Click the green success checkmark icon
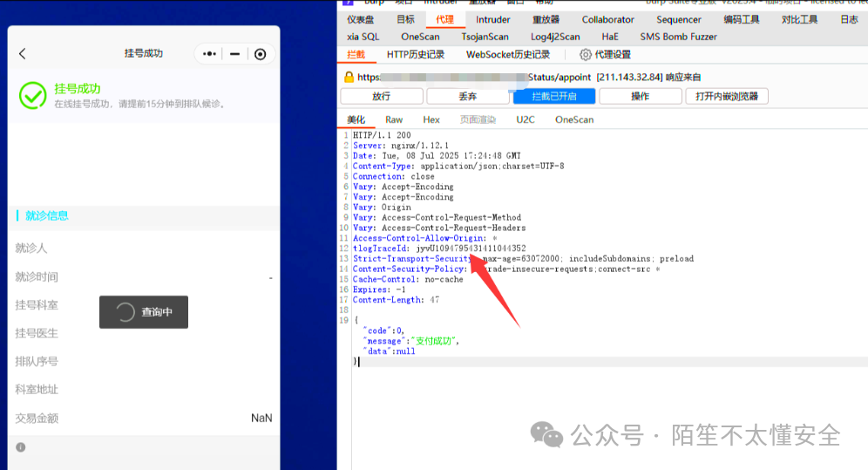868x470 pixels. pyautogui.click(x=32, y=96)
